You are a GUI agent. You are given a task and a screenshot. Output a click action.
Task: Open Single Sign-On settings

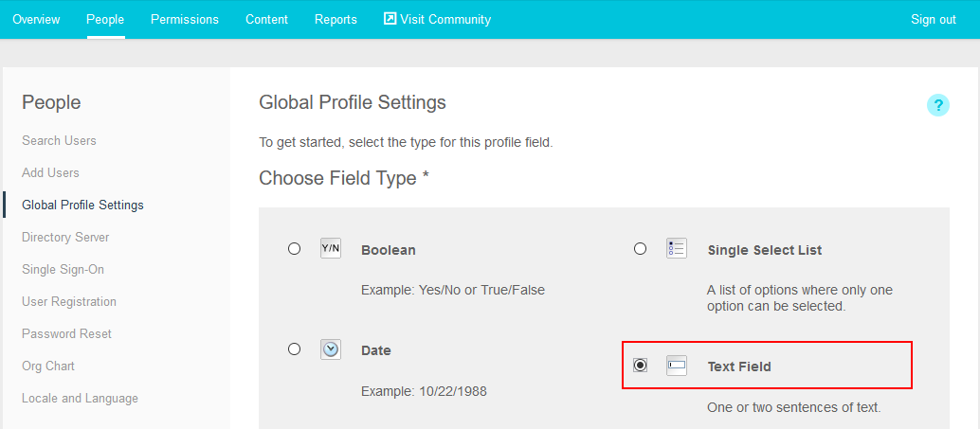(63, 269)
